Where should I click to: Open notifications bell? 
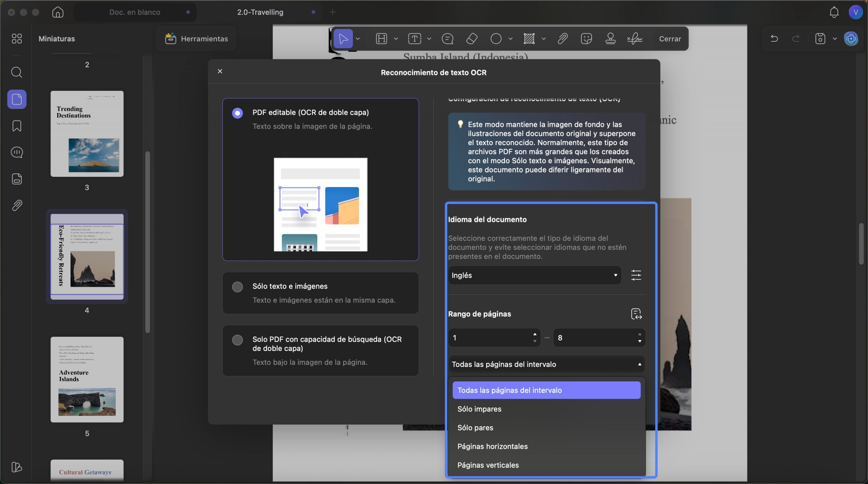pos(834,12)
